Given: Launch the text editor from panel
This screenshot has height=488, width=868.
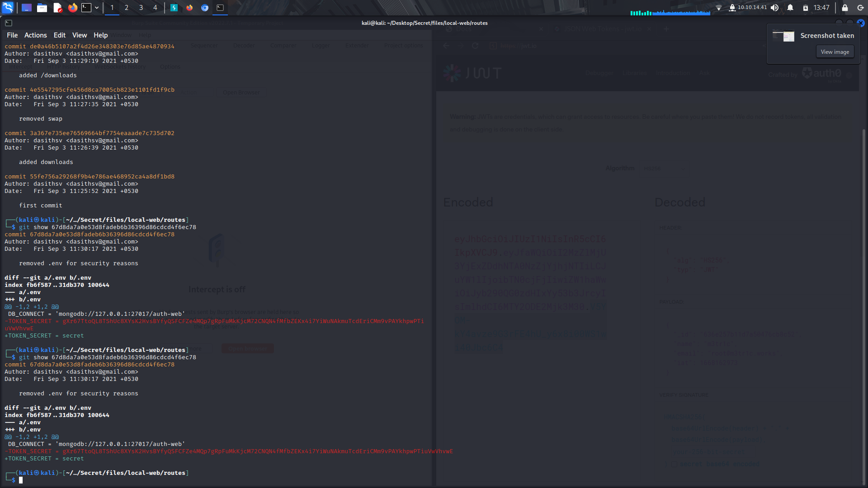Looking at the screenshot, I should (57, 8).
